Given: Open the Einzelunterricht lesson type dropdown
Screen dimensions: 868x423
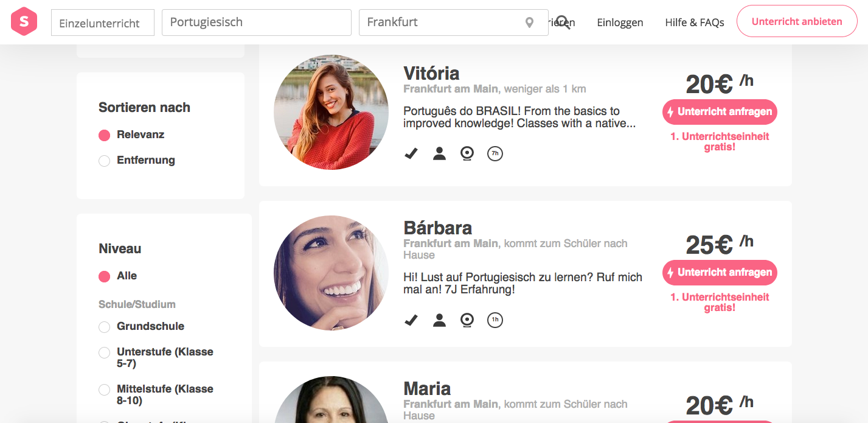Looking at the screenshot, I should point(103,23).
